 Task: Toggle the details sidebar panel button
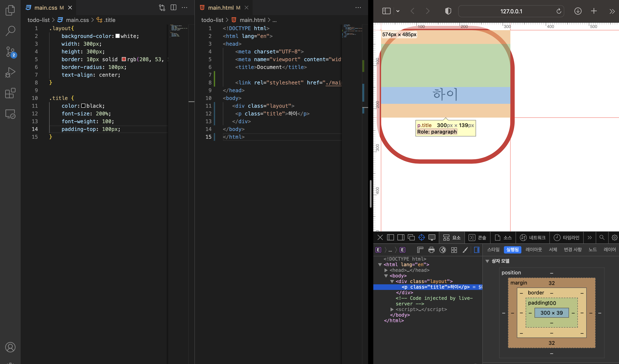tap(477, 250)
